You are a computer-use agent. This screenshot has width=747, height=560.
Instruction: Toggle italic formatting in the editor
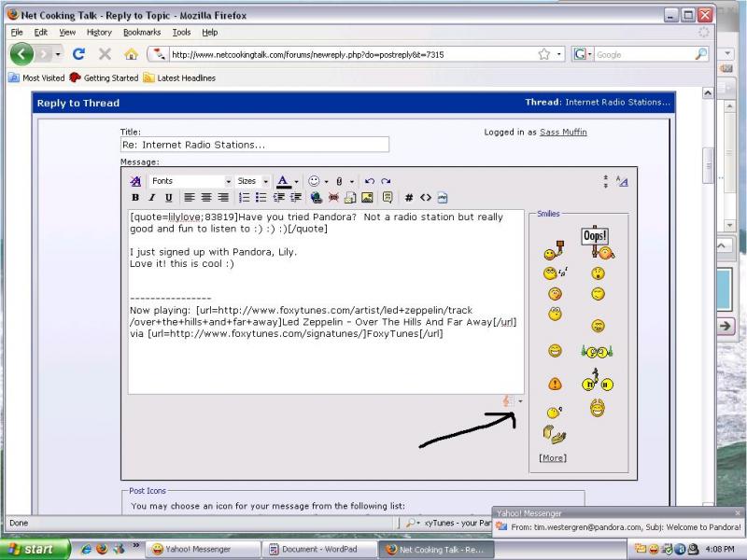tap(152, 198)
